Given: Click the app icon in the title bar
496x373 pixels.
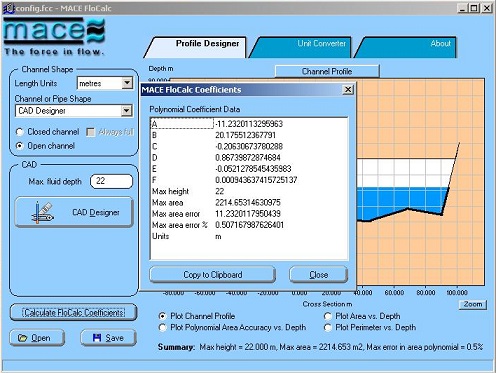Looking at the screenshot, I should pos(9,8).
